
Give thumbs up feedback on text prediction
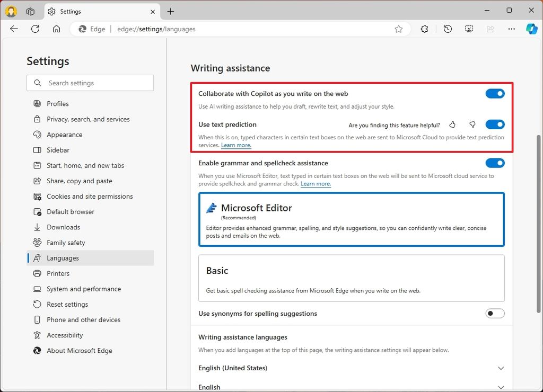pyautogui.click(x=452, y=125)
